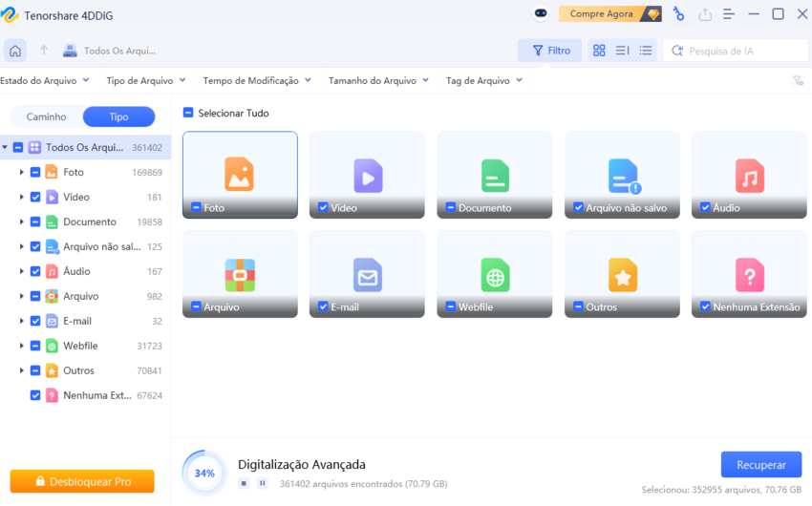
Task: Stop the scan with the stop button
Action: tap(245, 483)
